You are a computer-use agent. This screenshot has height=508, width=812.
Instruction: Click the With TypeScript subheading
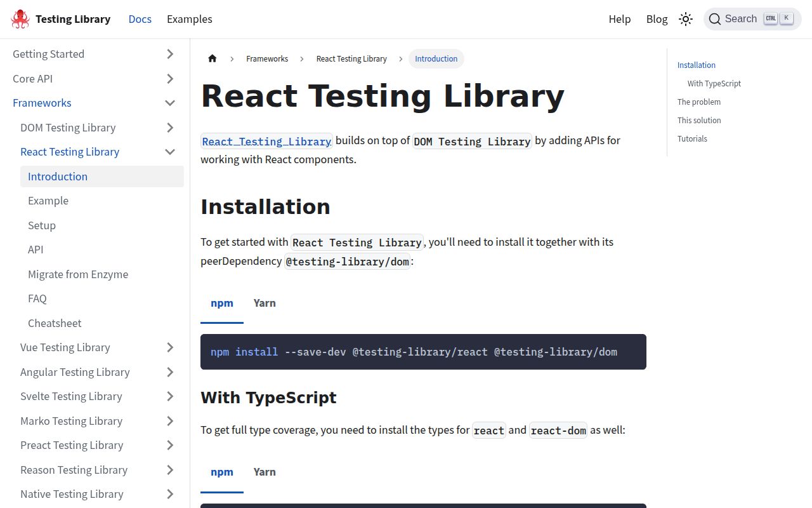[268, 398]
